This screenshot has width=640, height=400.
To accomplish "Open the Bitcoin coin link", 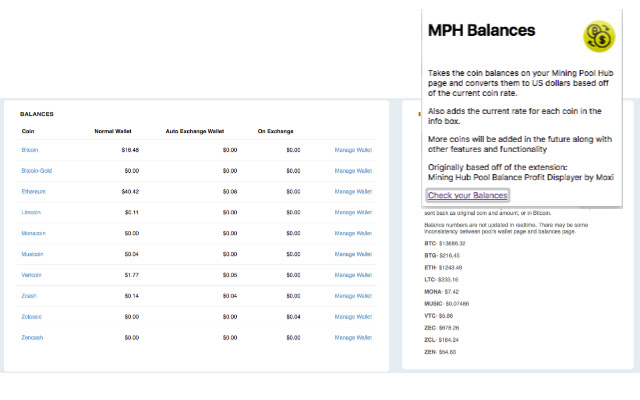I will coord(30,150).
